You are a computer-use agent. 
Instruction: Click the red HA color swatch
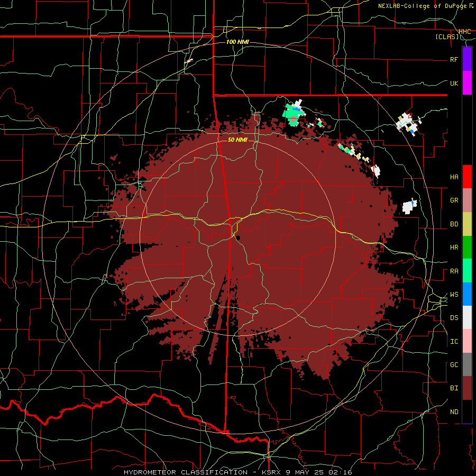click(467, 177)
